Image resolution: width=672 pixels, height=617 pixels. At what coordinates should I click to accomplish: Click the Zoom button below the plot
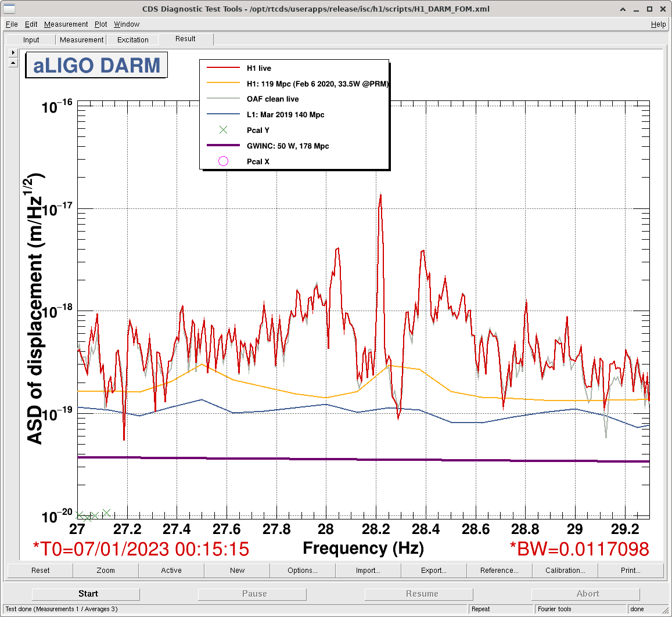(x=106, y=571)
